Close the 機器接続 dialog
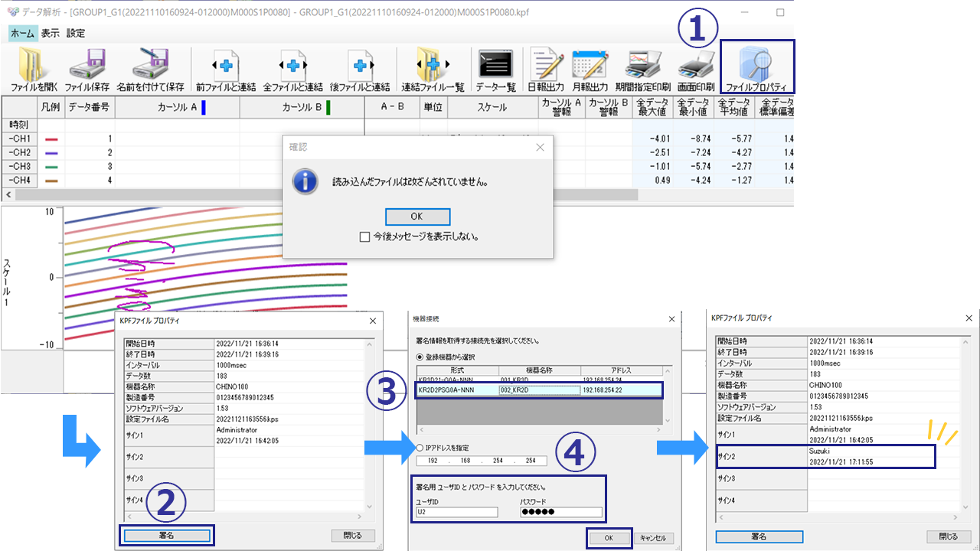The width and height of the screenshot is (980, 551). click(671, 318)
